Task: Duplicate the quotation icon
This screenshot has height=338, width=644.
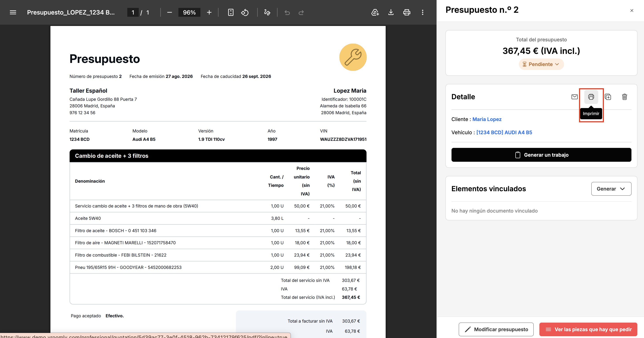Action: tap(608, 97)
